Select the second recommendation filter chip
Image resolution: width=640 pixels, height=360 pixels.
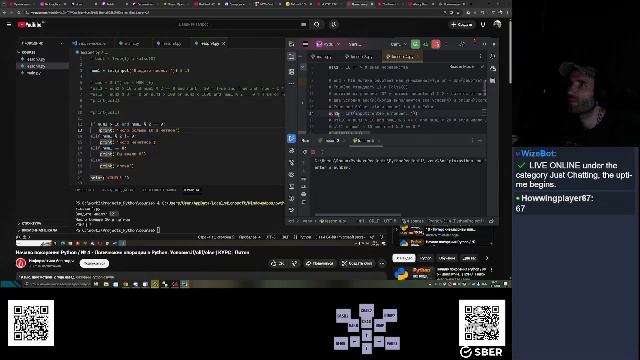point(425,258)
